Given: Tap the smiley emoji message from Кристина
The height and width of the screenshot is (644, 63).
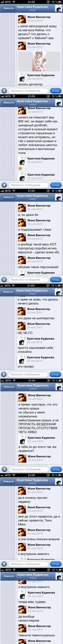Looking at the screenshot, I should pos(20,168).
